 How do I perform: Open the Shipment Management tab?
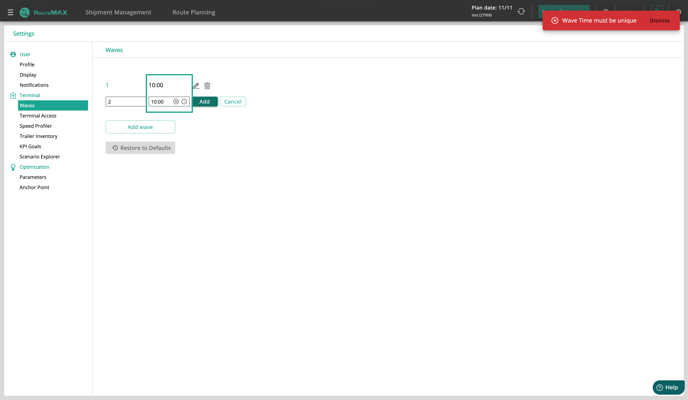118,12
